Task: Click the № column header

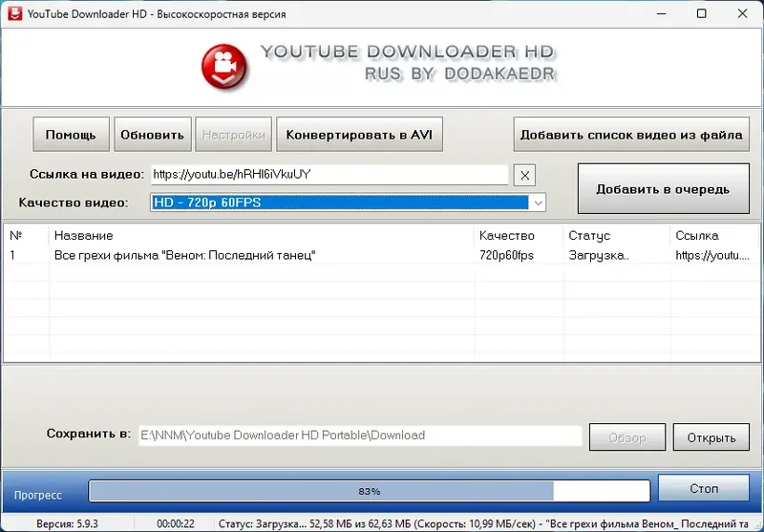Action: pos(16,235)
